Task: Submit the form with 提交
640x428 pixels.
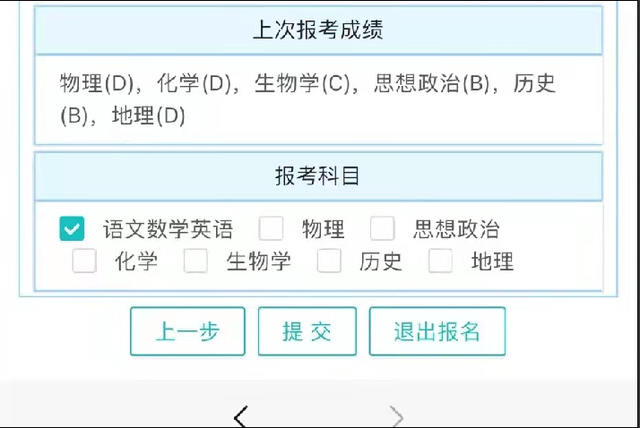Action: tap(306, 332)
